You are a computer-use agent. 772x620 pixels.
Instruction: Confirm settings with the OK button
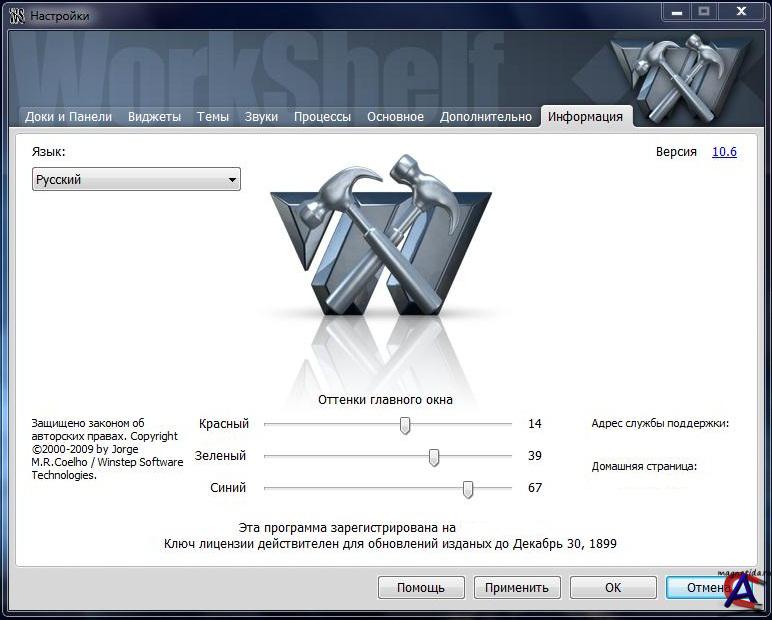click(613, 588)
